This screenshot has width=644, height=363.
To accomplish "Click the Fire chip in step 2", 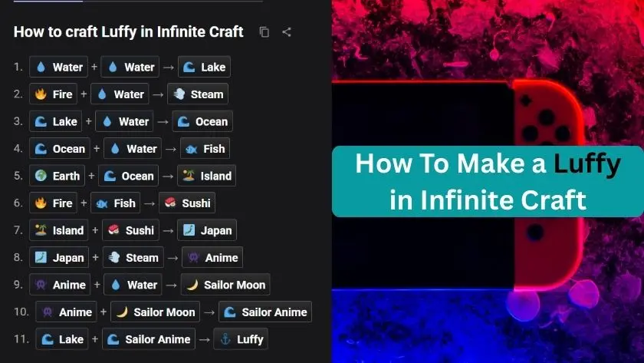I will point(54,94).
